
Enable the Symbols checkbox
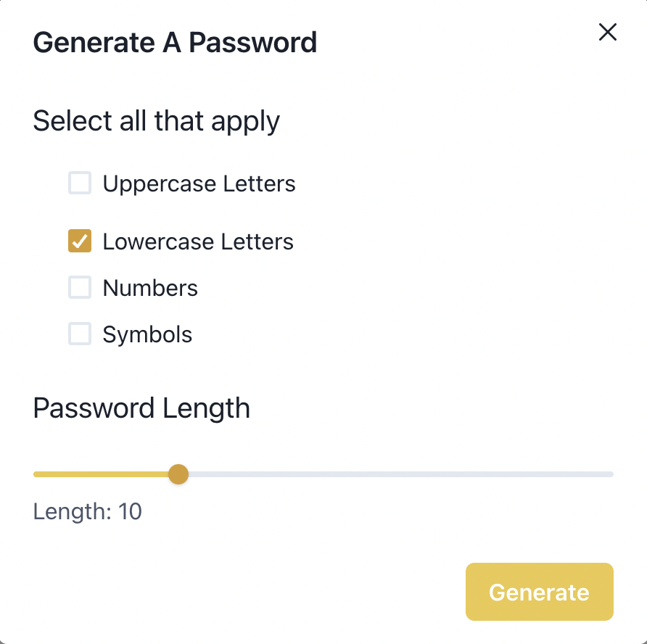point(80,334)
